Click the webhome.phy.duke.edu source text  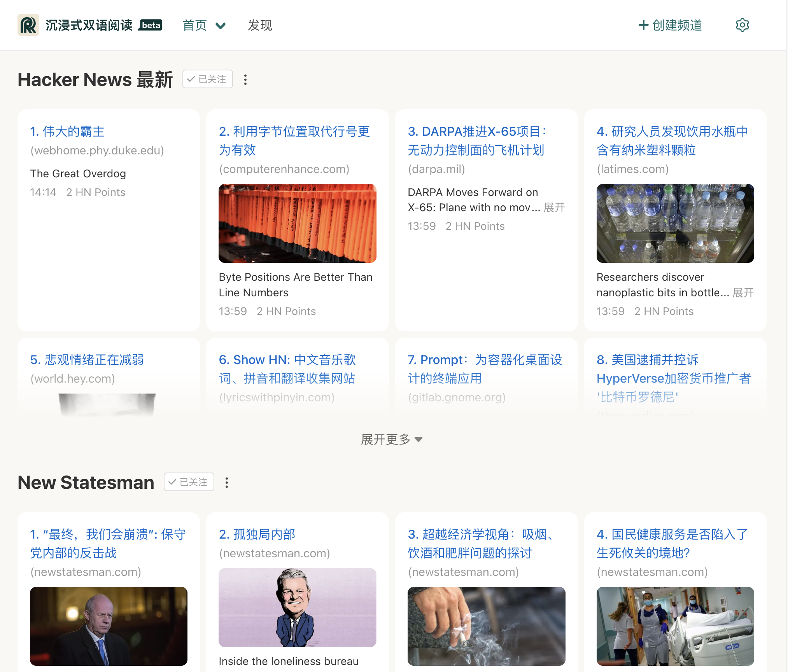click(97, 150)
